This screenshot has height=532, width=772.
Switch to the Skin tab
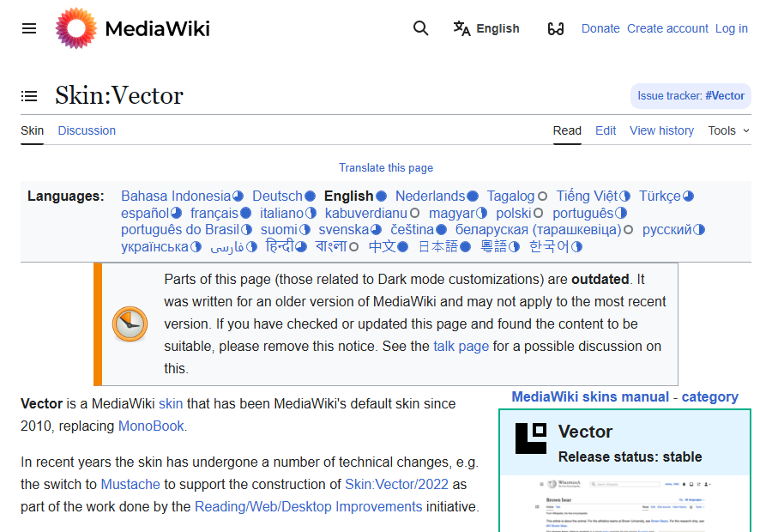click(x=32, y=130)
